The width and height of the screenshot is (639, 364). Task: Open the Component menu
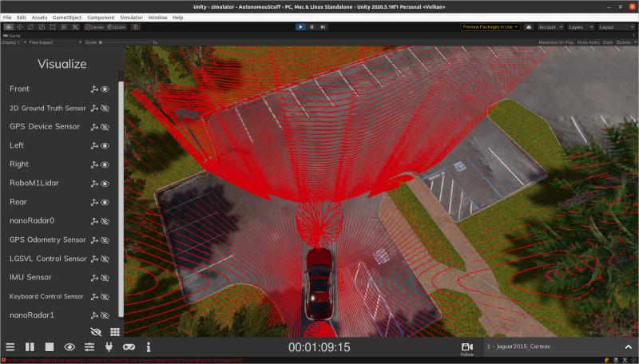coord(101,18)
